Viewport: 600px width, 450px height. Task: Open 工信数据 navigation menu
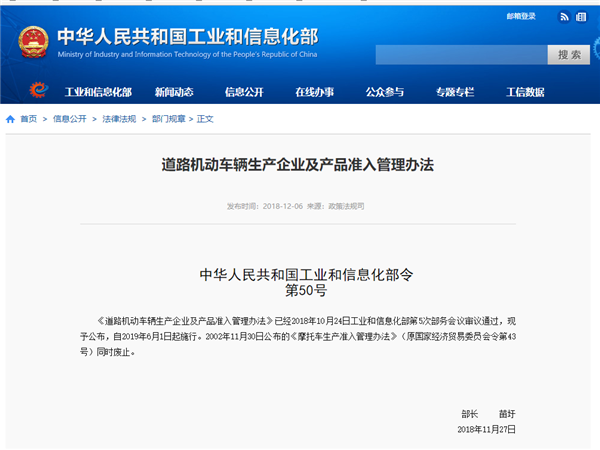525,92
